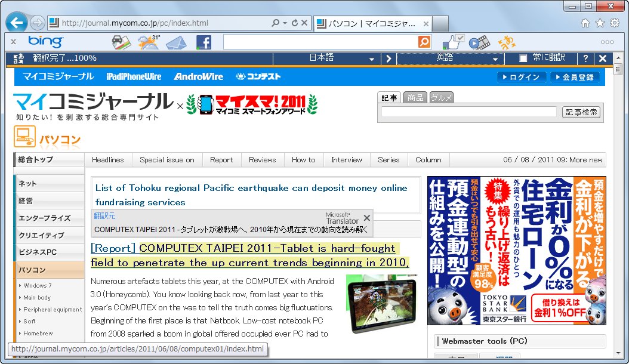Toggle the 常に翻訳 always-translate checkbox
The height and width of the screenshot is (364, 629).
click(x=523, y=58)
